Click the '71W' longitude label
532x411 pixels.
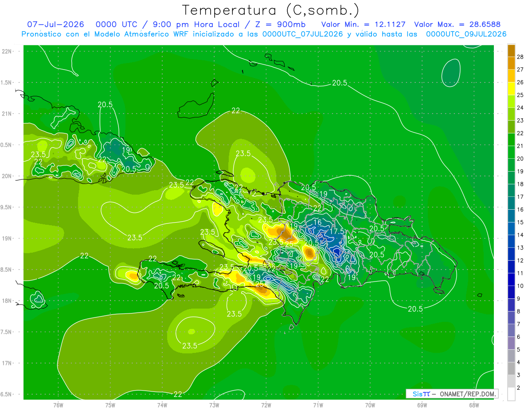tap(318, 405)
